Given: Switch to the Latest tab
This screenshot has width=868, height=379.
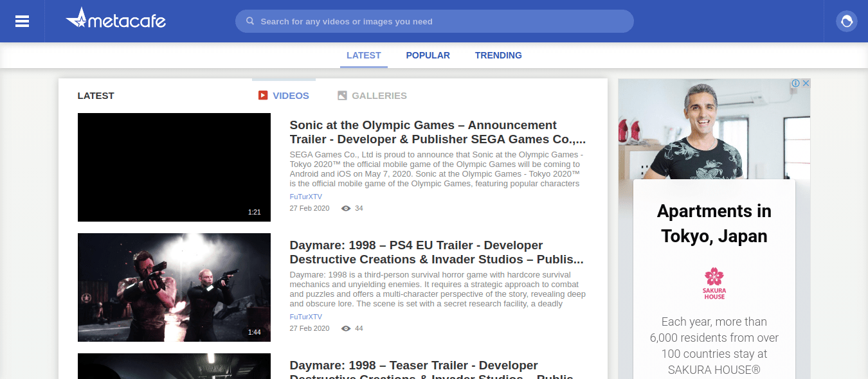Looking at the screenshot, I should point(364,55).
